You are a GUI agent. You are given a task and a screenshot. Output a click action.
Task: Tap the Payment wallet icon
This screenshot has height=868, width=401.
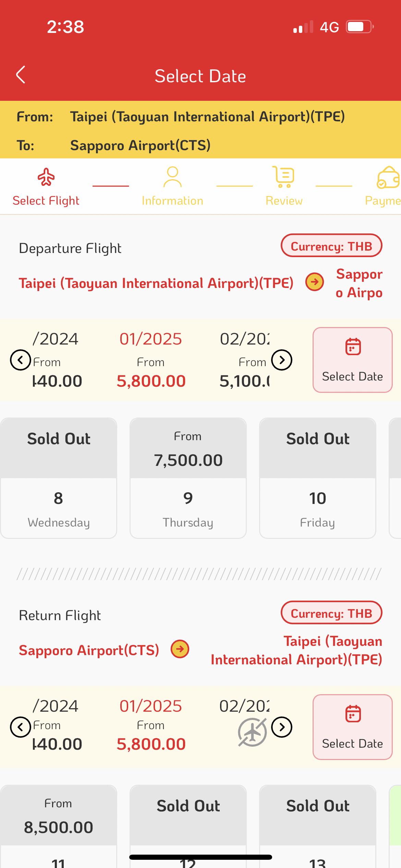tap(388, 178)
